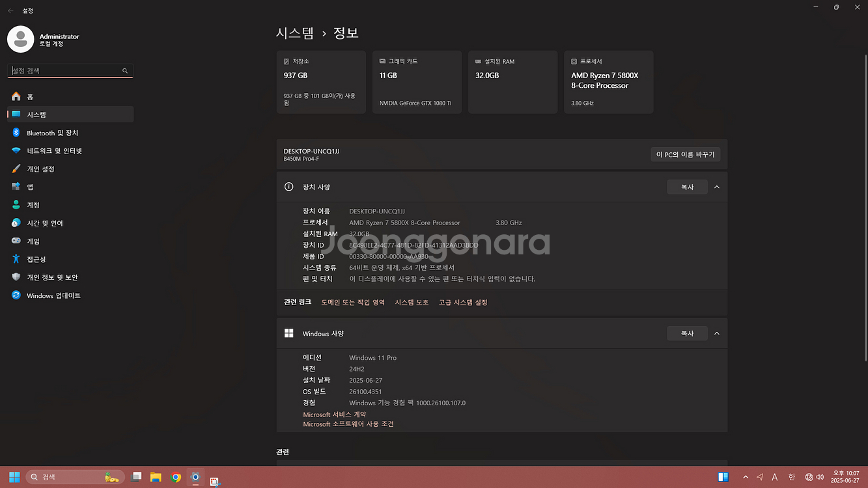The height and width of the screenshot is (488, 868).
Task: Click the taskbar 검색 search box
Action: coord(75,477)
